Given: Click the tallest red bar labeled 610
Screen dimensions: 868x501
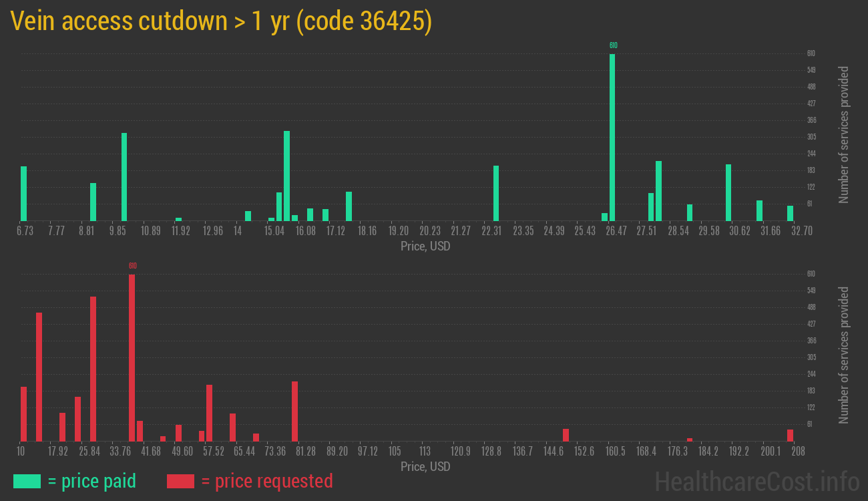Looking at the screenshot, I should tap(132, 357).
